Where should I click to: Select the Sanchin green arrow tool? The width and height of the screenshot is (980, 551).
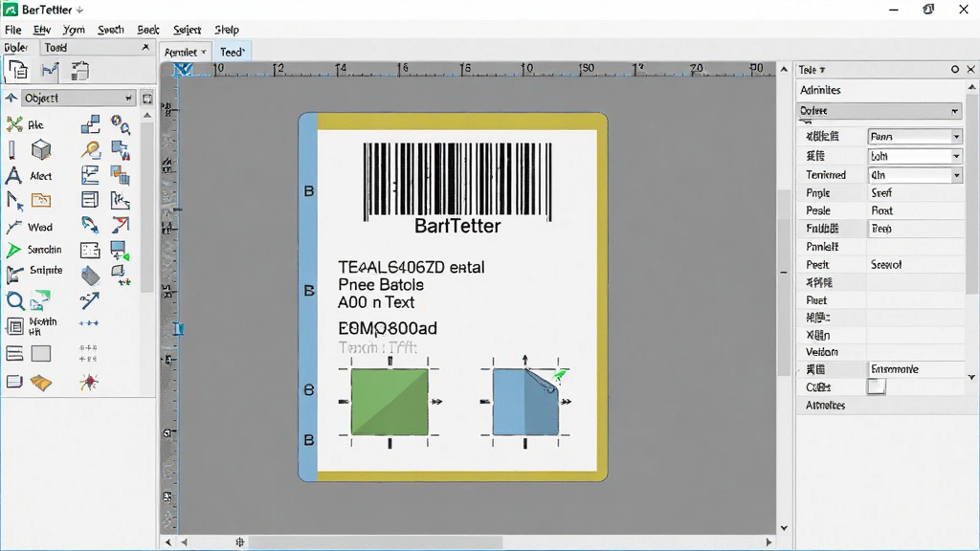[13, 250]
